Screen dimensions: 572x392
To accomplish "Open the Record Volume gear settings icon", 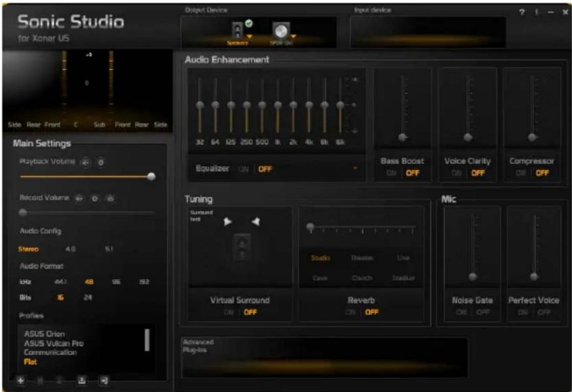I will pos(95,199).
